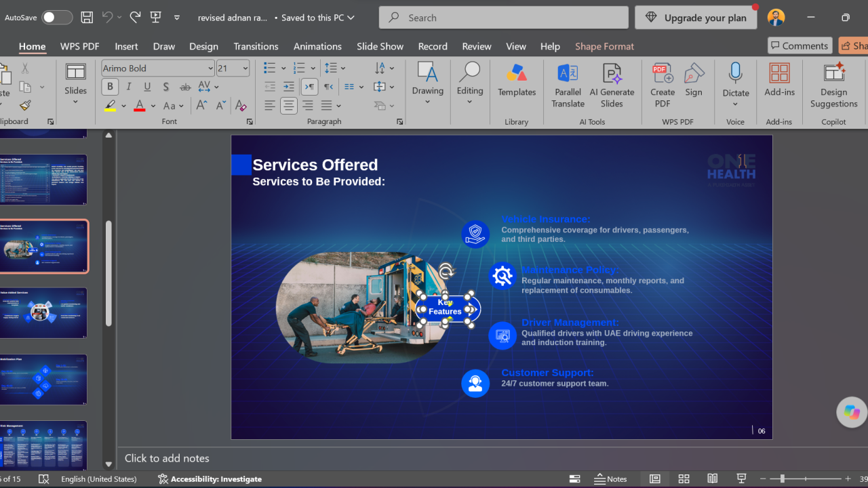The width and height of the screenshot is (868, 488).
Task: Expand bullets list options arrow
Action: point(283,68)
